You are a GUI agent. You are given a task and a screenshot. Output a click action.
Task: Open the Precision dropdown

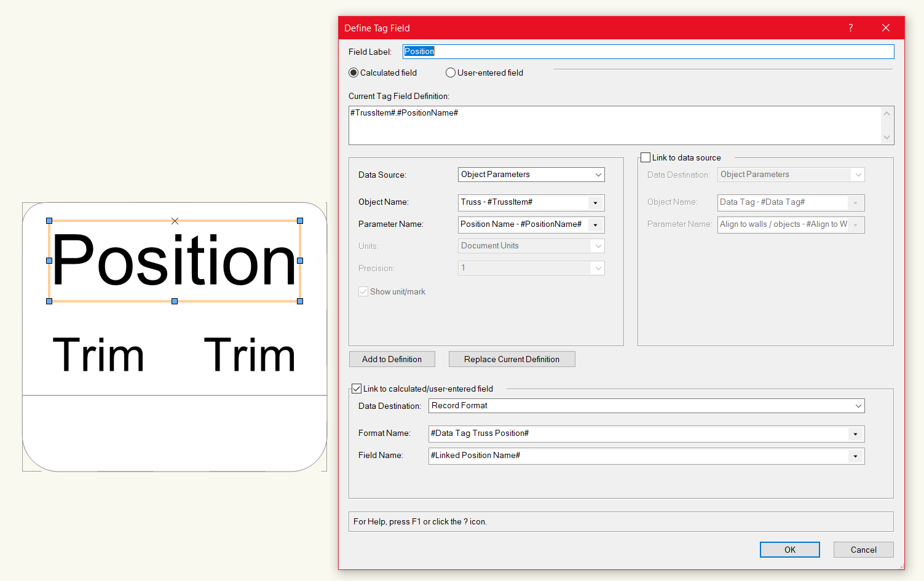click(x=598, y=268)
